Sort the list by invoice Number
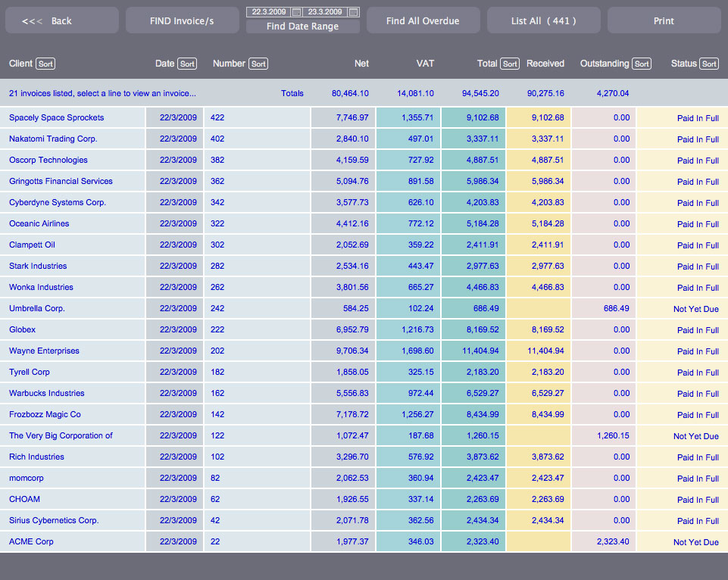Screen dimensions: 728x580 pos(258,64)
